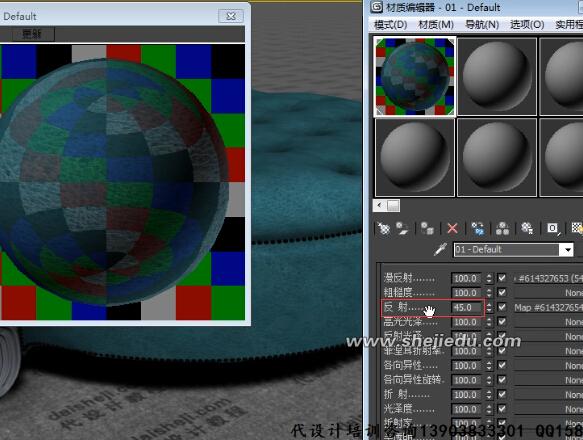Click the 反射 Map #61432765 button
The height and width of the screenshot is (440, 583).
pos(548,307)
